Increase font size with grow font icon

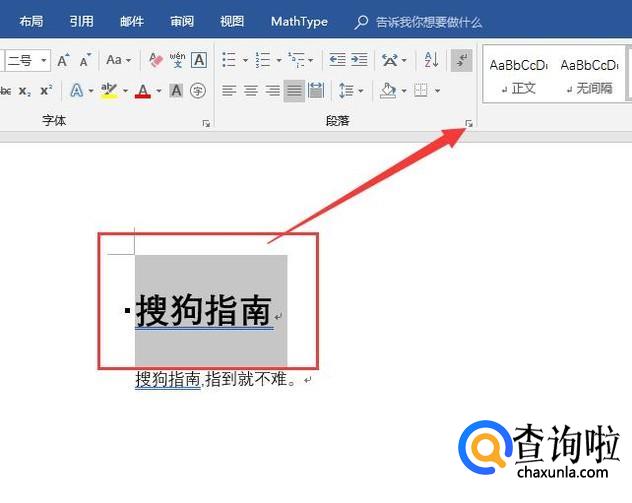[63, 60]
